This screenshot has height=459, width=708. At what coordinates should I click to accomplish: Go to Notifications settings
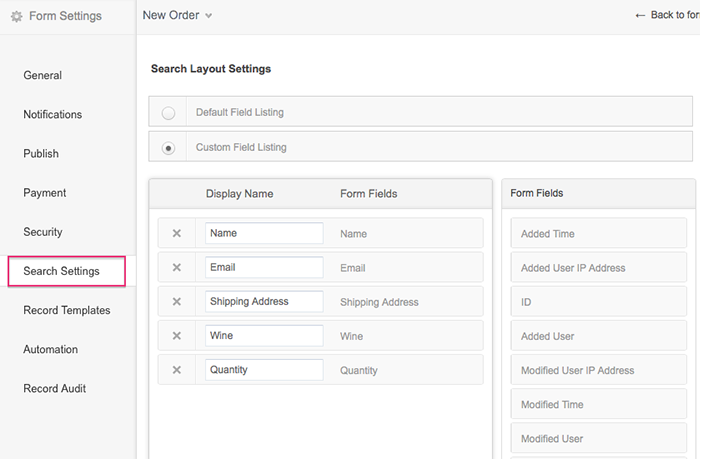point(53,115)
